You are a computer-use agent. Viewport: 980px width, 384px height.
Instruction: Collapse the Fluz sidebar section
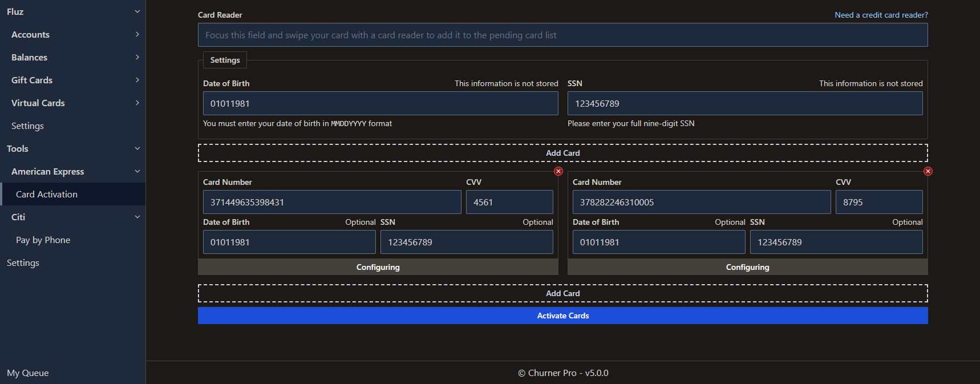click(137, 11)
